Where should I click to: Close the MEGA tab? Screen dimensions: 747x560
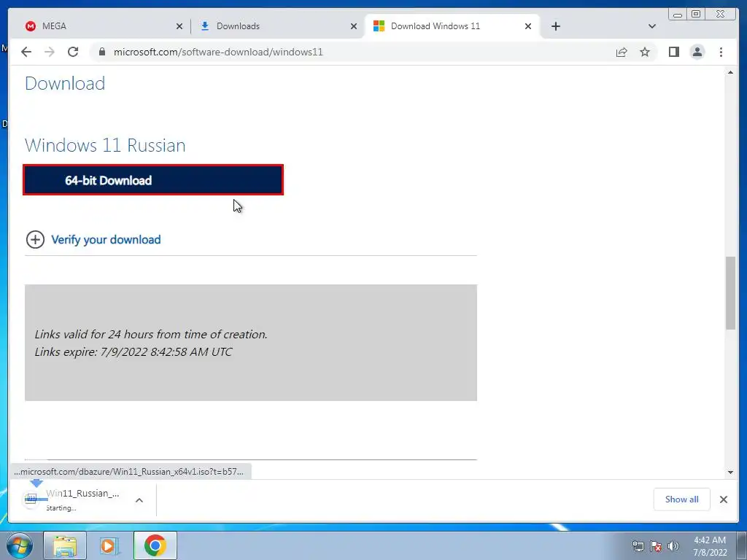(x=179, y=26)
